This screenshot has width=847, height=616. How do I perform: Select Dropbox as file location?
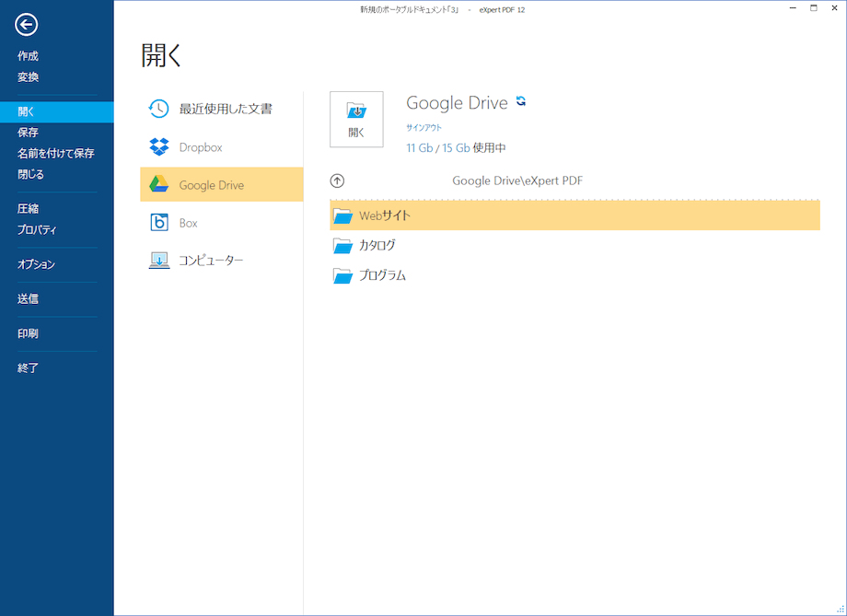tap(222, 147)
